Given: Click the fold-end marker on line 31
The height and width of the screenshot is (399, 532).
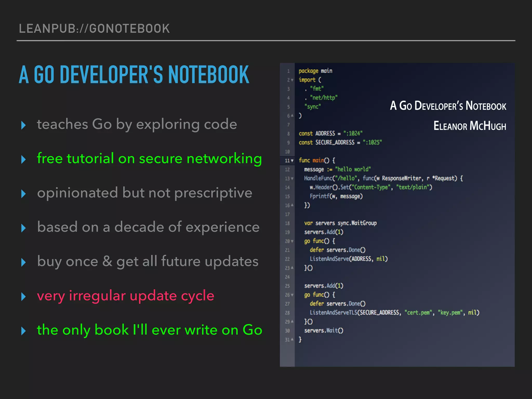Looking at the screenshot, I should click(292, 340).
